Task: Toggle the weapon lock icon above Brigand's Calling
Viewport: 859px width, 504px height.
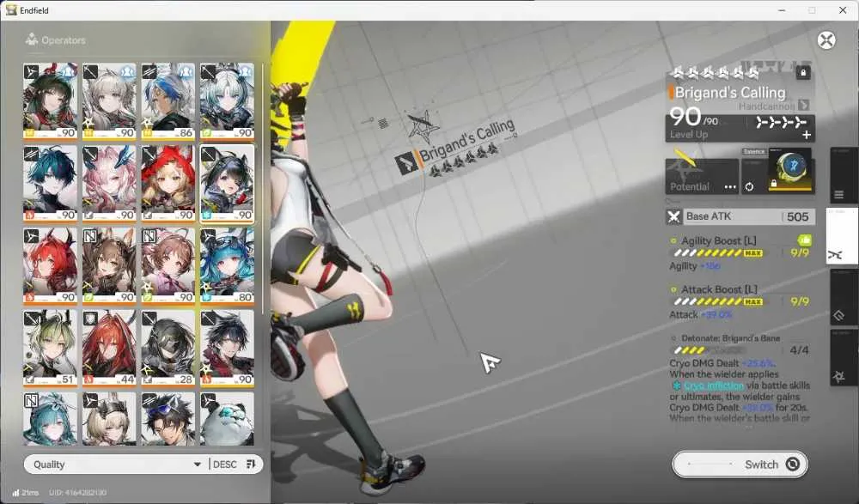Action: coord(803,72)
